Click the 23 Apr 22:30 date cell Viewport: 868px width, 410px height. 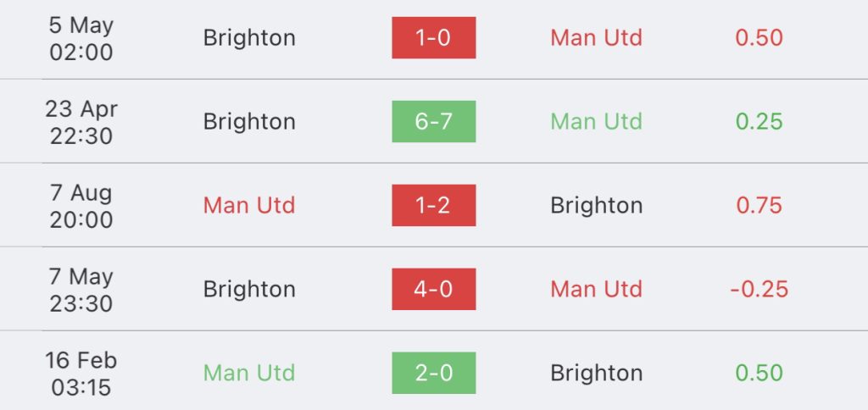tap(81, 122)
